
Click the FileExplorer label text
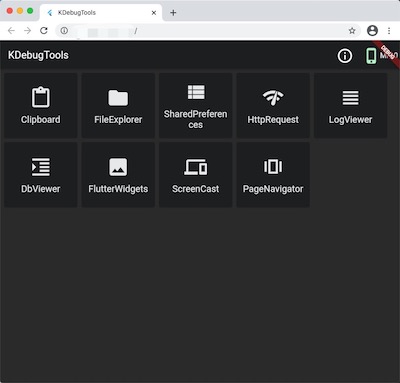118,119
